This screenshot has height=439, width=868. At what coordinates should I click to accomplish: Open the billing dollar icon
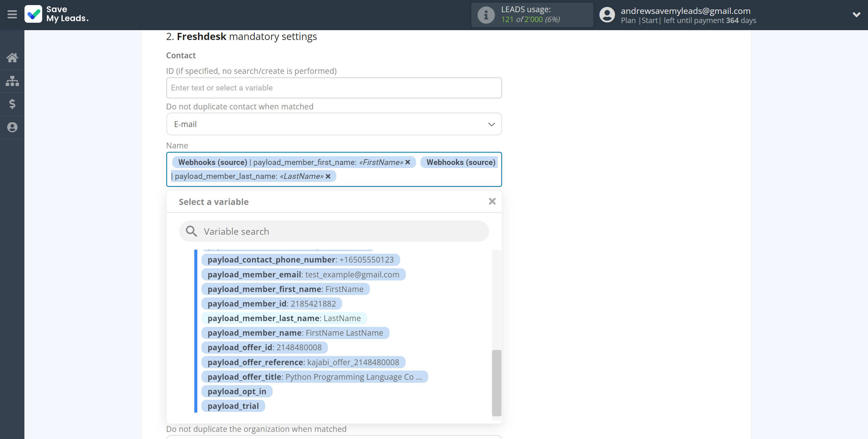point(12,104)
